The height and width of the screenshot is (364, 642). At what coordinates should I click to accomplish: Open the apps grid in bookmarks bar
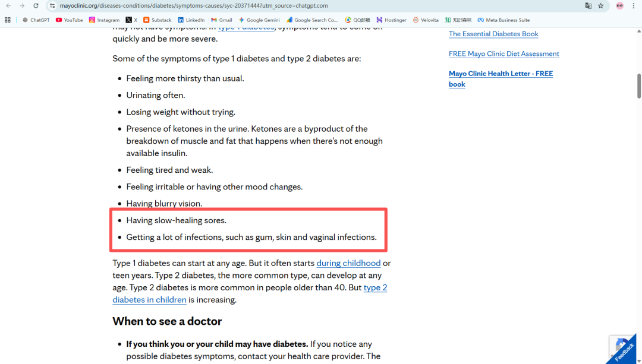point(8,20)
